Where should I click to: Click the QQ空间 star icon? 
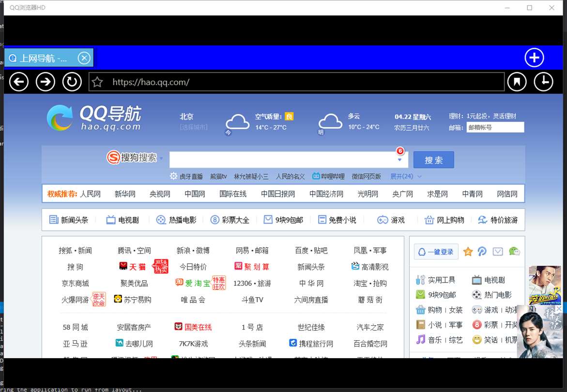tap(468, 252)
